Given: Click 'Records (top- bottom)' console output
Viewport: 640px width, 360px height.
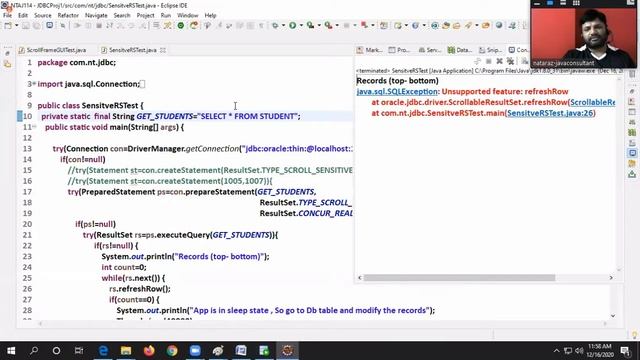Looking at the screenshot, I should (x=398, y=80).
